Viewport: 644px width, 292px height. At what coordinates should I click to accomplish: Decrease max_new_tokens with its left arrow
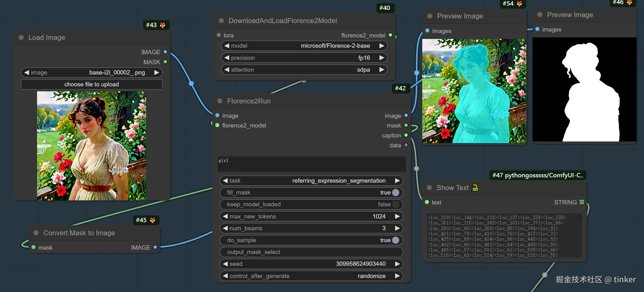click(x=225, y=216)
